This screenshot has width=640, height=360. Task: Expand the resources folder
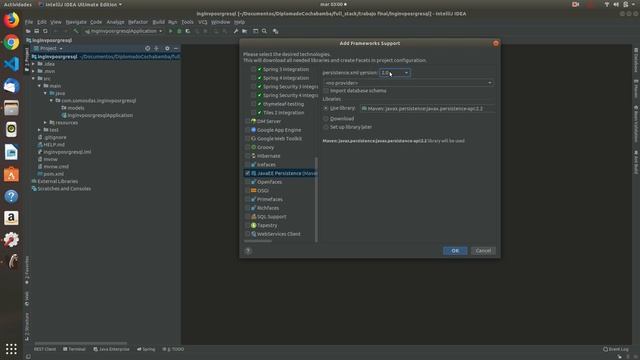[46, 122]
